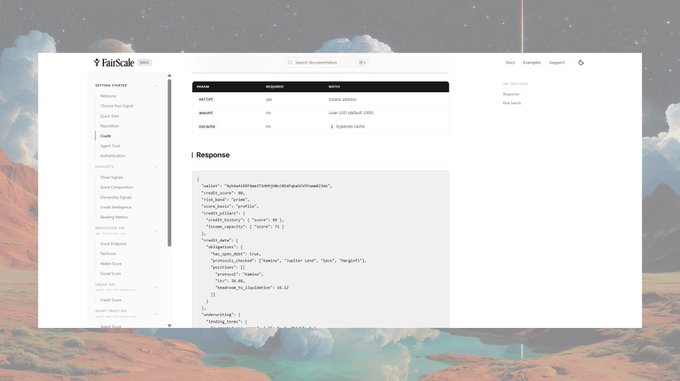The image size is (680, 381).
Task: Click the FairScale logo
Action: click(114, 62)
